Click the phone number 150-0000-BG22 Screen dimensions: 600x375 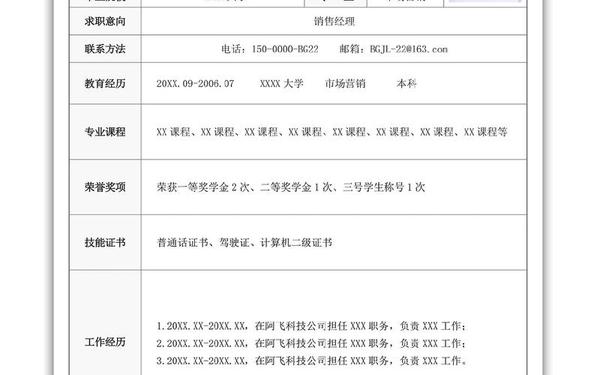(x=285, y=49)
